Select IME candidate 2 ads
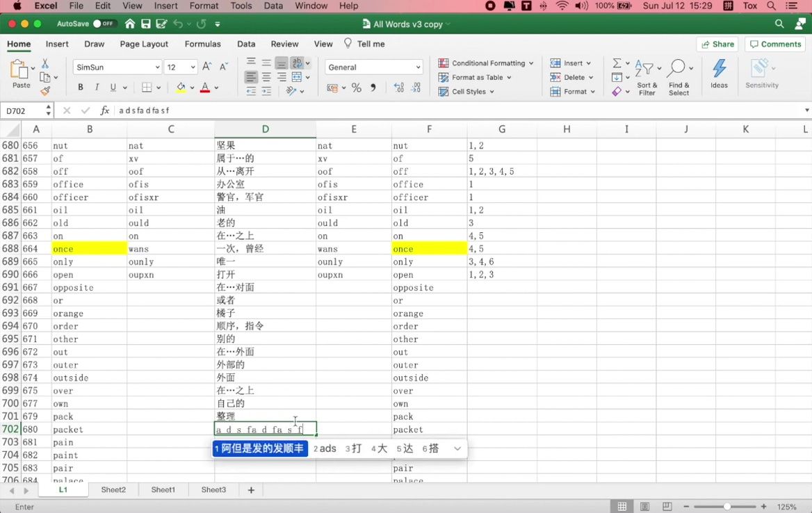The image size is (812, 513). pos(325,448)
